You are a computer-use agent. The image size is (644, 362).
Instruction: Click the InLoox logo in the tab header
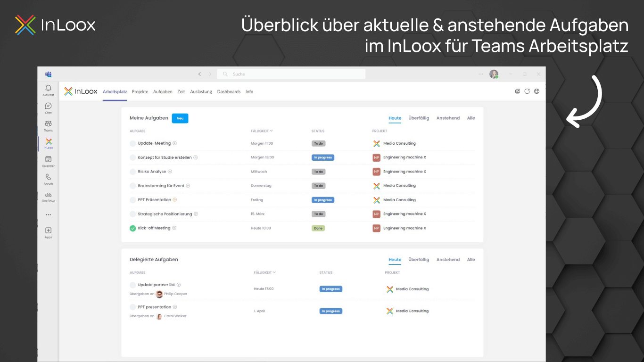pos(81,91)
